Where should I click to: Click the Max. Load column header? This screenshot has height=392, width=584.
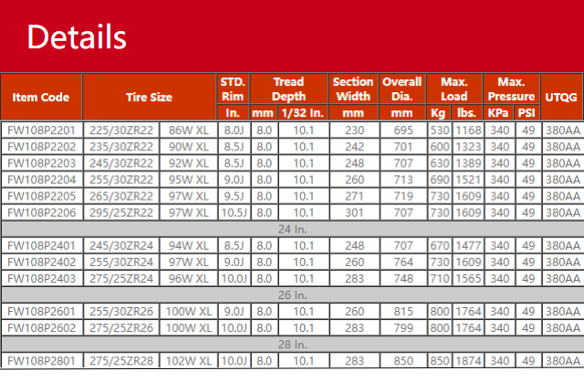pos(454,88)
